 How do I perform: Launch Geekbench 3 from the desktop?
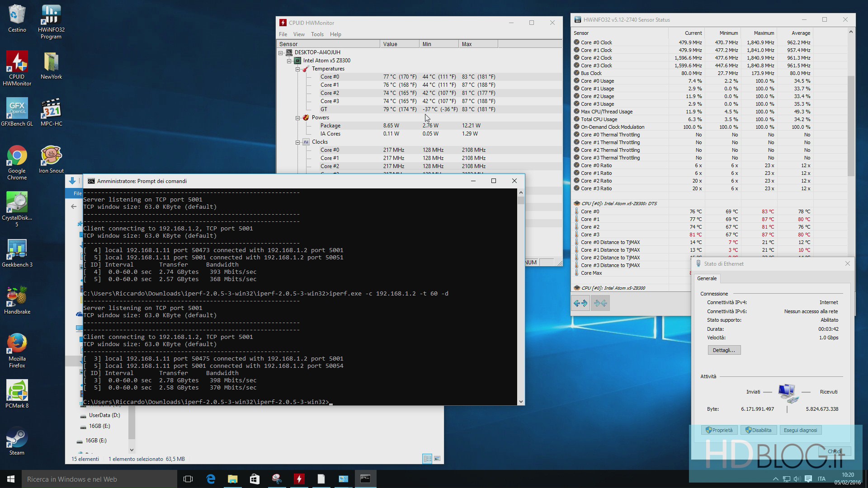point(17,253)
